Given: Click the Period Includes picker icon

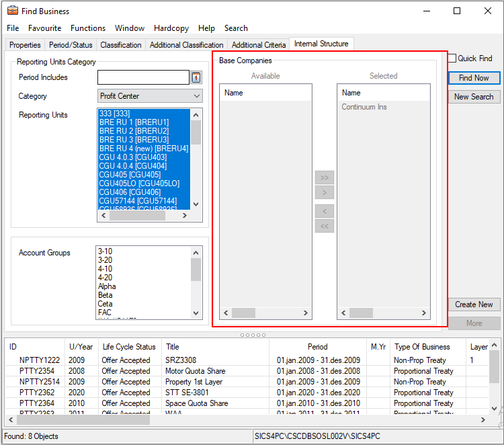Looking at the screenshot, I should (196, 77).
